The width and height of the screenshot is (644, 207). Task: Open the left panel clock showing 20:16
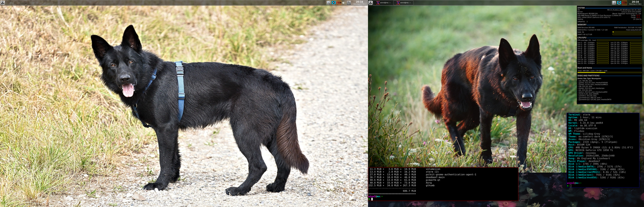point(359,3)
